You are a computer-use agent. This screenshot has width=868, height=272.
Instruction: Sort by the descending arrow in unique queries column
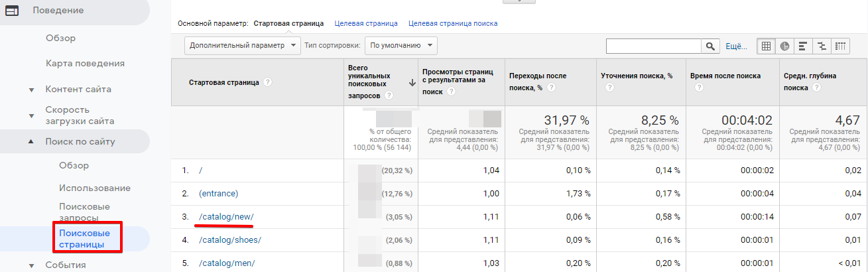click(412, 82)
